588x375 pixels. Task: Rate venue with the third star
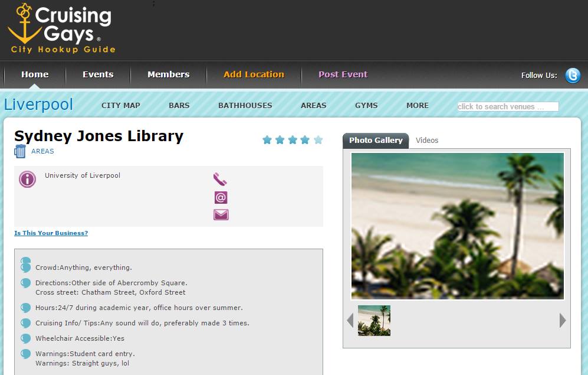pyautogui.click(x=293, y=140)
